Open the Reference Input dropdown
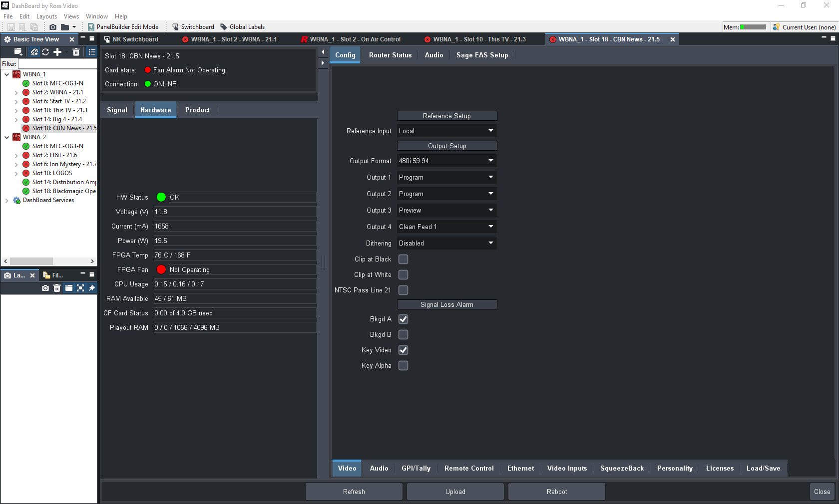The image size is (839, 504). (447, 131)
